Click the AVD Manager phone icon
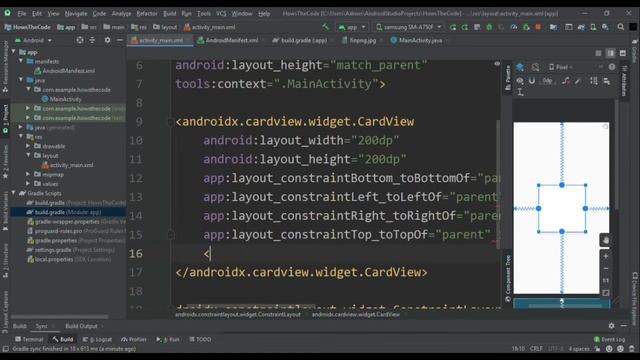 coord(593,27)
